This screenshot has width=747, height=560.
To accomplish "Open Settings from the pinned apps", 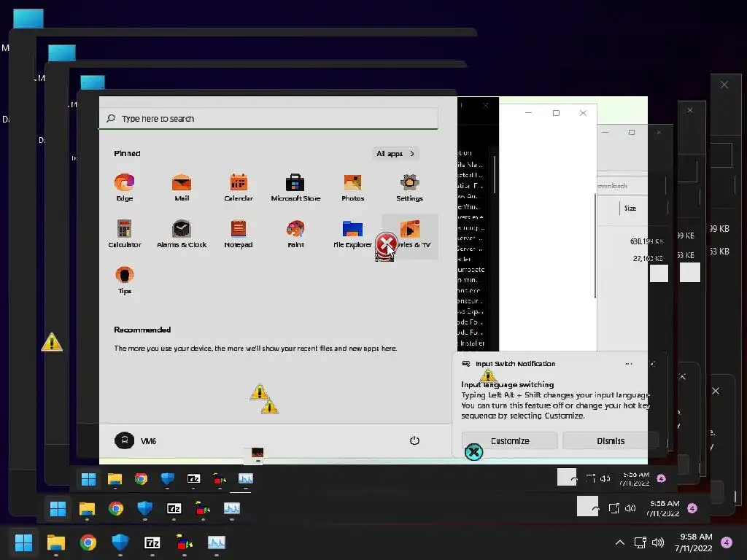I will [x=409, y=187].
